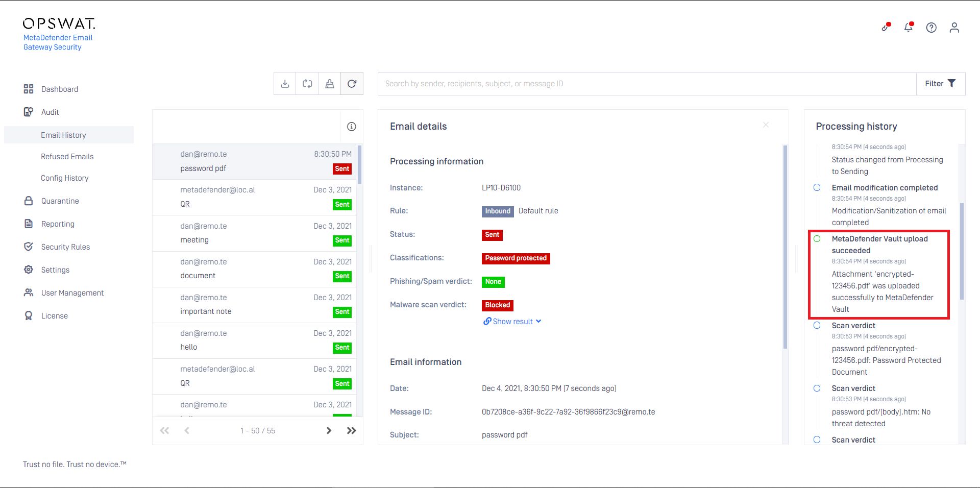
Task: Click the Settings gear icon
Action: pos(29,270)
